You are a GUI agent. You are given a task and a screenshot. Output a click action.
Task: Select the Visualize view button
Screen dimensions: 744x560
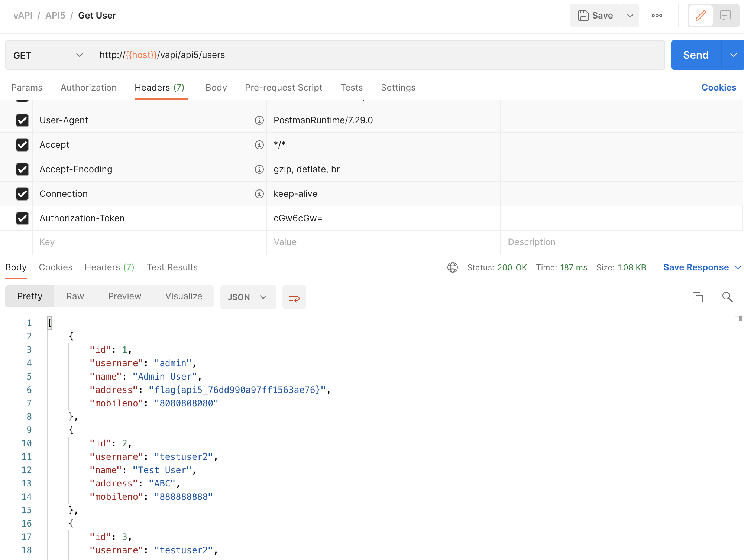(184, 296)
